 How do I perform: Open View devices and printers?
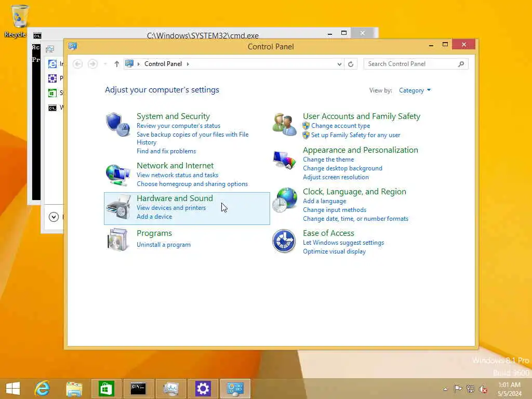[x=171, y=208]
